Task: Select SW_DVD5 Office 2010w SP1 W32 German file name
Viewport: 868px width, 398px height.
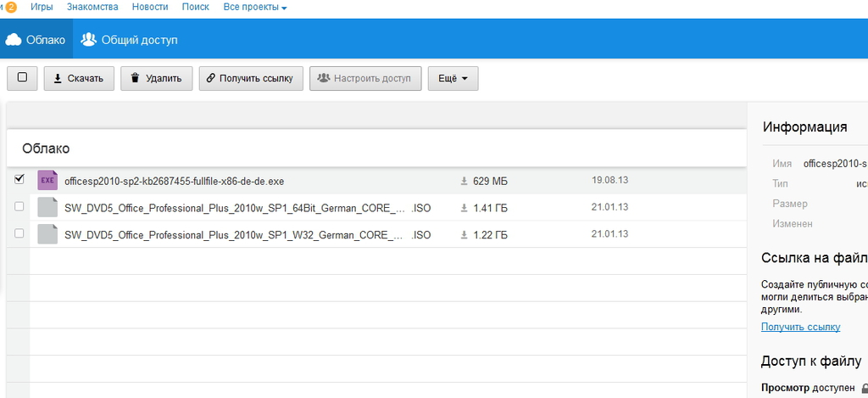Action: 248,235
